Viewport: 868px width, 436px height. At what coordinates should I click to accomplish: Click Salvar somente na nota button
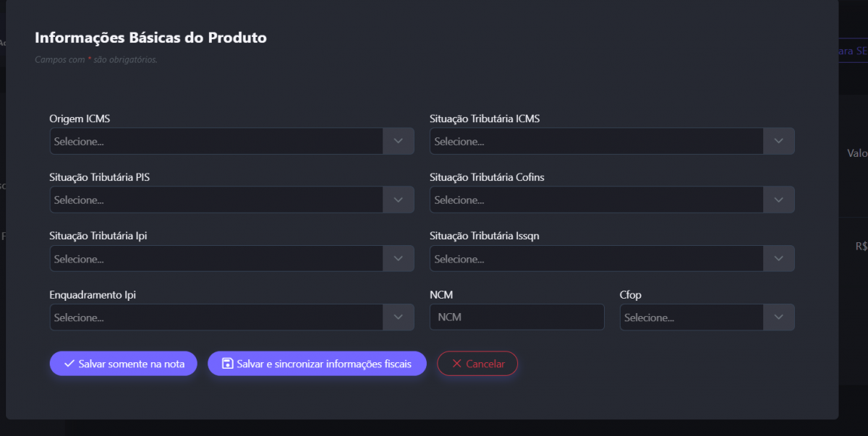tap(123, 364)
